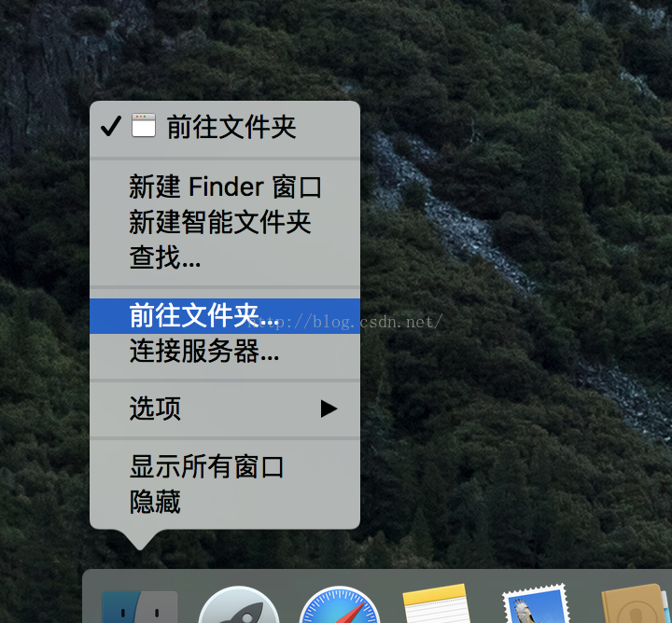Click window icon beside checked 前往文件夹

click(144, 125)
